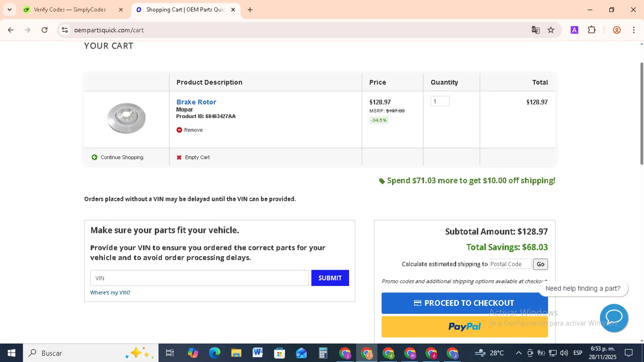Expand the tab search dropdown arrow

[x=9, y=9]
